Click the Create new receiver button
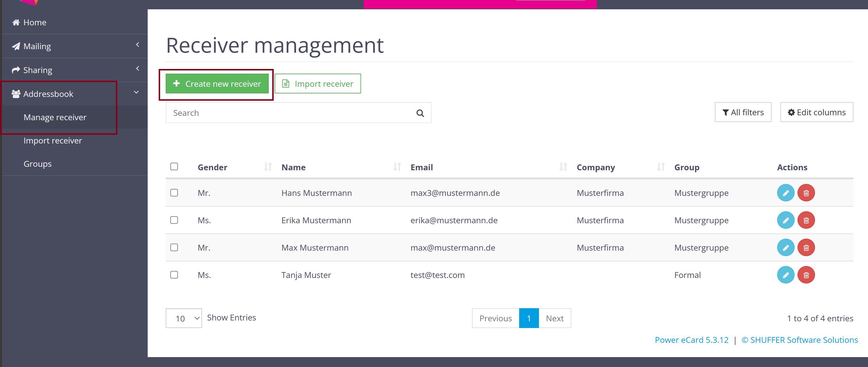Screen dimensions: 868x367 click(x=217, y=83)
